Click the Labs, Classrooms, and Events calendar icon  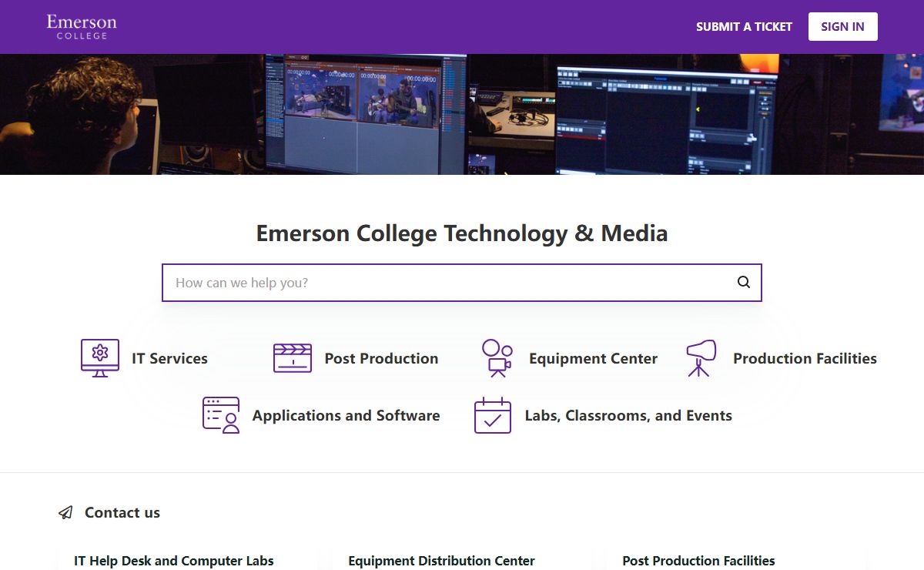click(493, 415)
